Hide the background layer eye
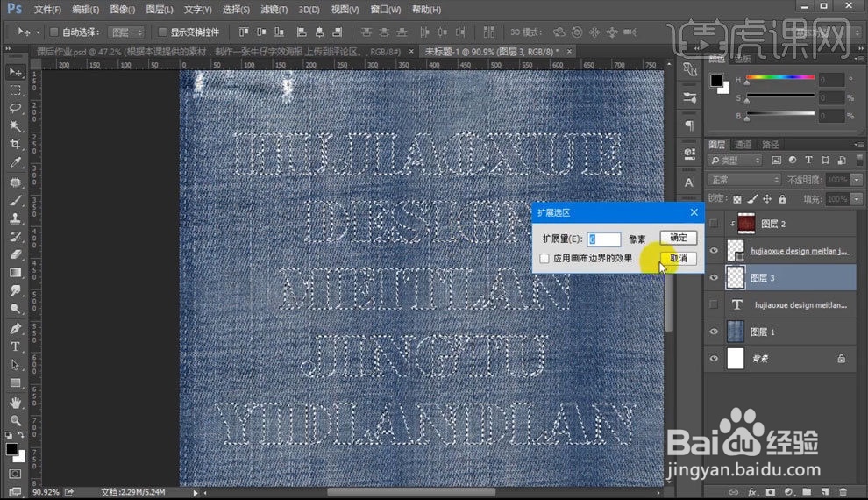This screenshot has width=868, height=500. (714, 358)
